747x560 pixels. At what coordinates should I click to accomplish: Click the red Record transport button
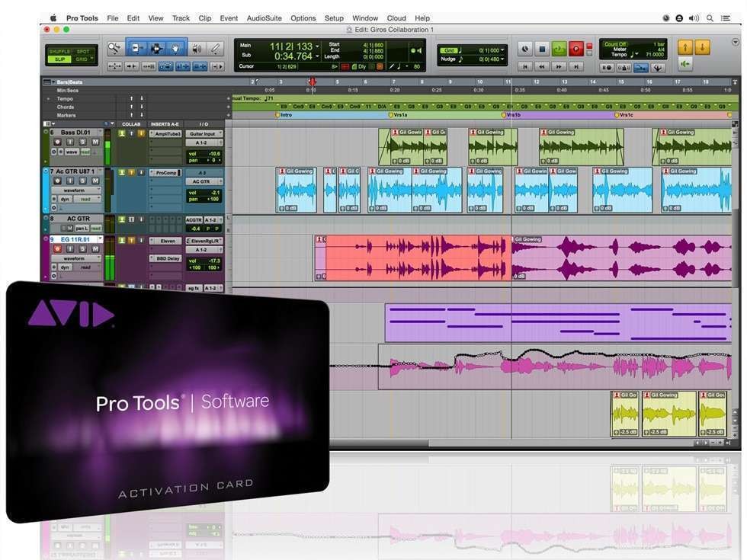tap(576, 49)
